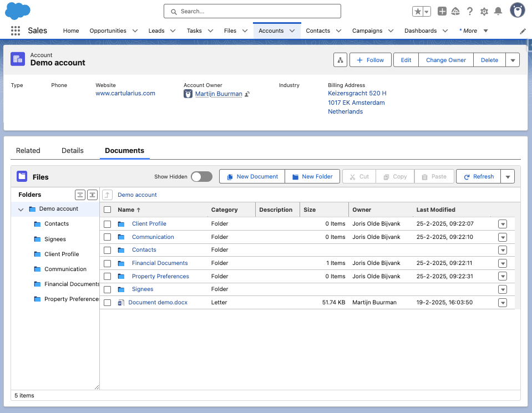
Task: Click the Edit account button
Action: (x=406, y=60)
